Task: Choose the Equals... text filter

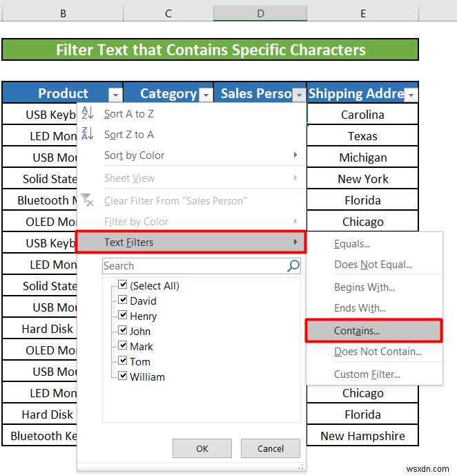Action: point(375,244)
